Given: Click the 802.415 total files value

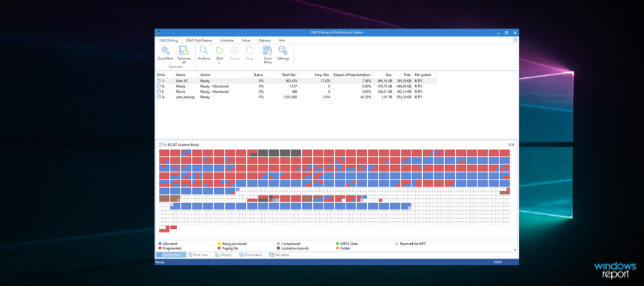Looking at the screenshot, I should click(x=291, y=82).
